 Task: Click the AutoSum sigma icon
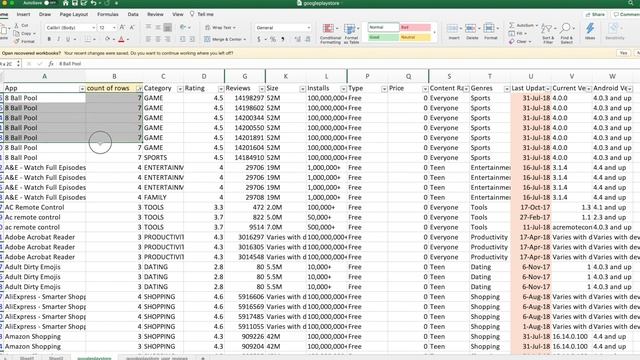511,25
